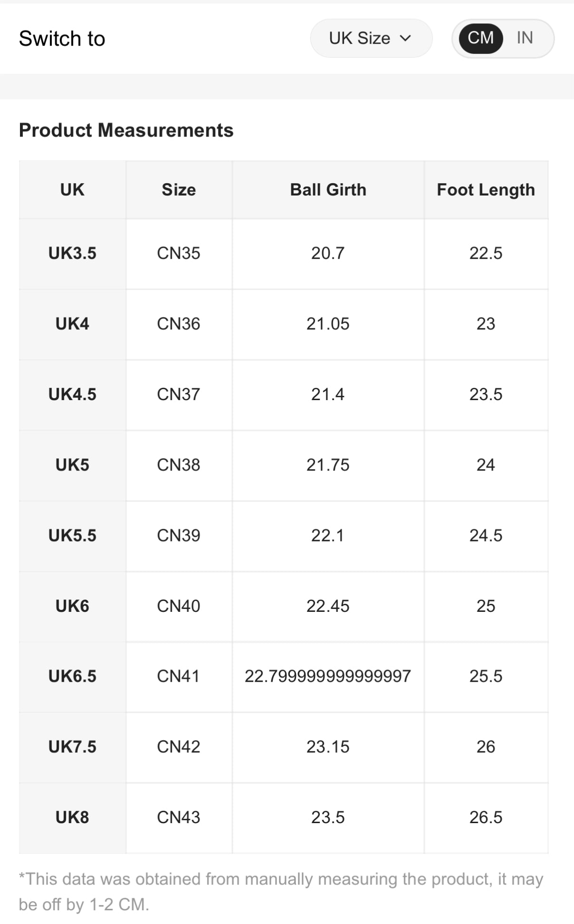Click the UK column header
This screenshot has height=924, width=574.
pyautogui.click(x=72, y=190)
